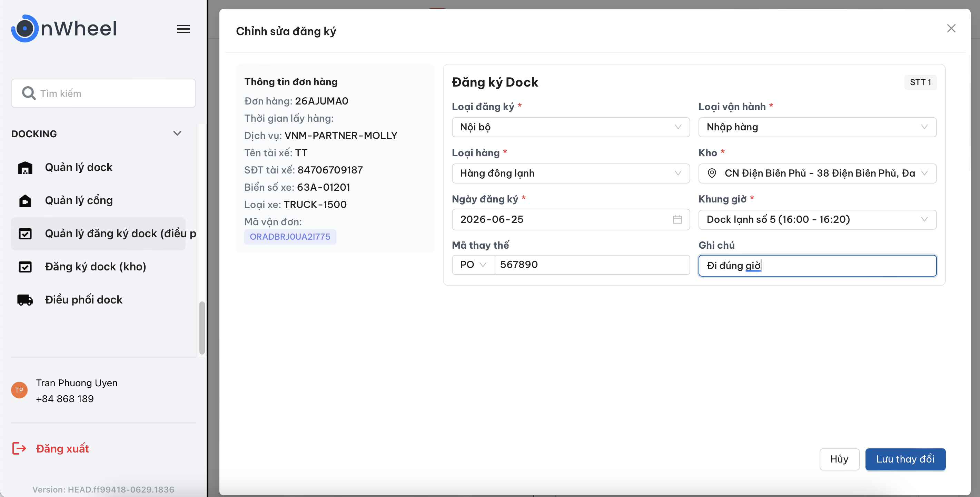Click the order number 26AJUMA0

[x=321, y=101]
